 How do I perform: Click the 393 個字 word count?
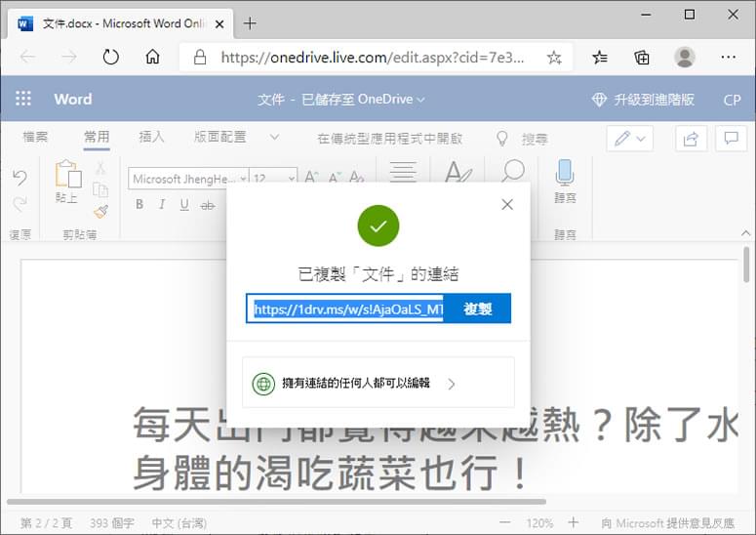pyautogui.click(x=112, y=523)
